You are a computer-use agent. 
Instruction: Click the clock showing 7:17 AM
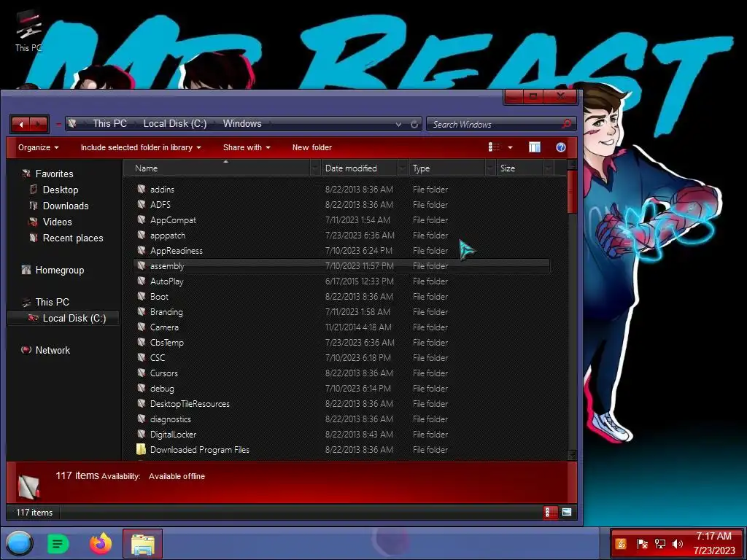(713, 536)
